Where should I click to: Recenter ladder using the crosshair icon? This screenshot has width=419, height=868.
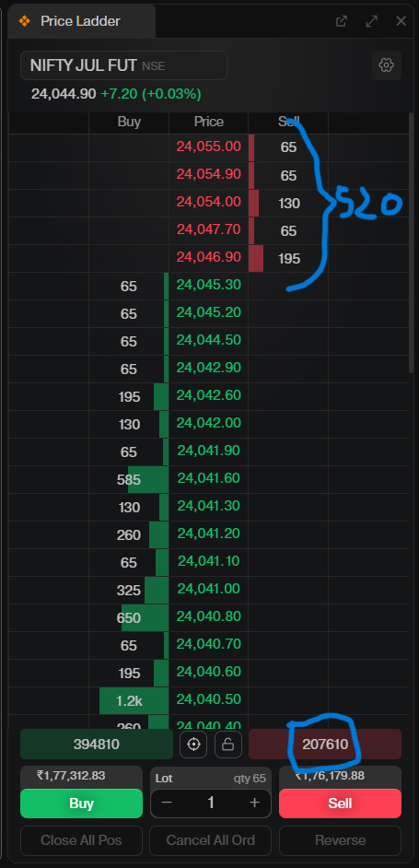(193, 744)
